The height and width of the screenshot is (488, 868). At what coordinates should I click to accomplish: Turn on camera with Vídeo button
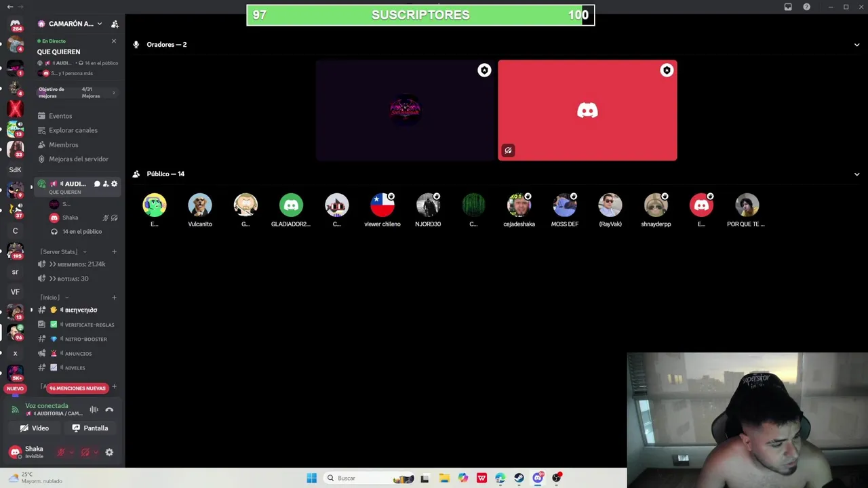pyautogui.click(x=35, y=428)
